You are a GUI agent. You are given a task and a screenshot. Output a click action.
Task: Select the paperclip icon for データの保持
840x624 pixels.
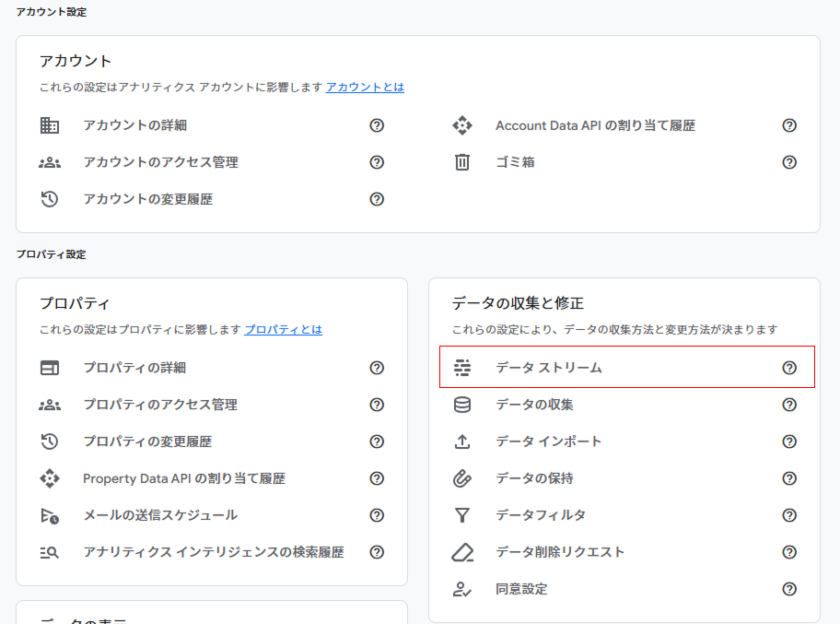[462, 477]
